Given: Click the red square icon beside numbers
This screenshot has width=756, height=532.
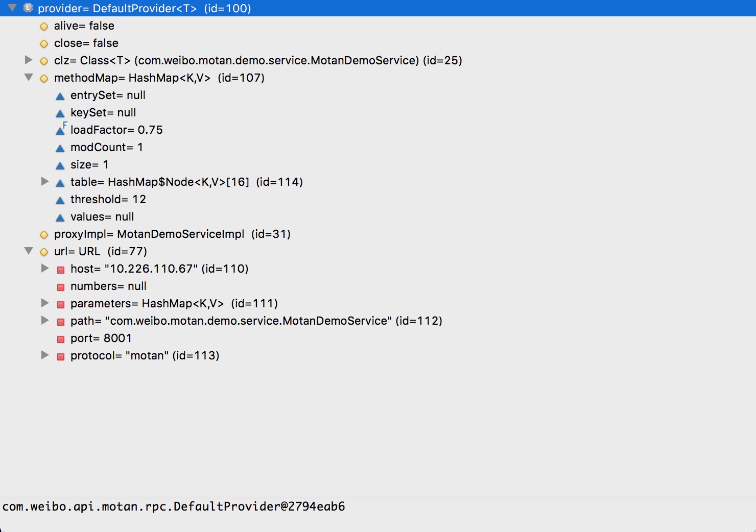Looking at the screenshot, I should 61,287.
